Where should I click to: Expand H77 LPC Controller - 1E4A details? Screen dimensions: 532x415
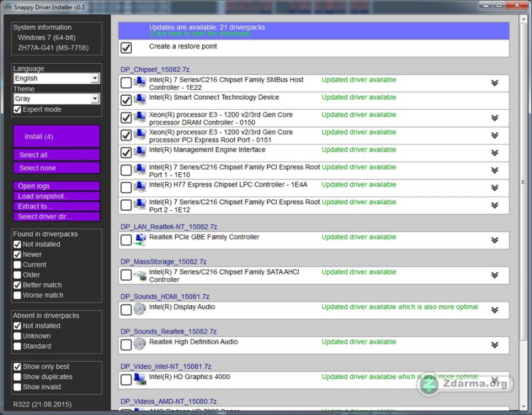(x=495, y=188)
